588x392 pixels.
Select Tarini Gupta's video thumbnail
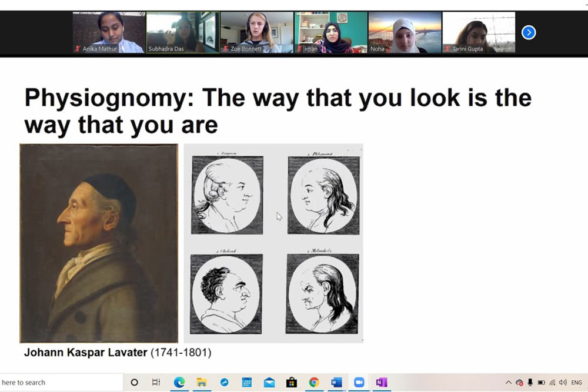479,32
